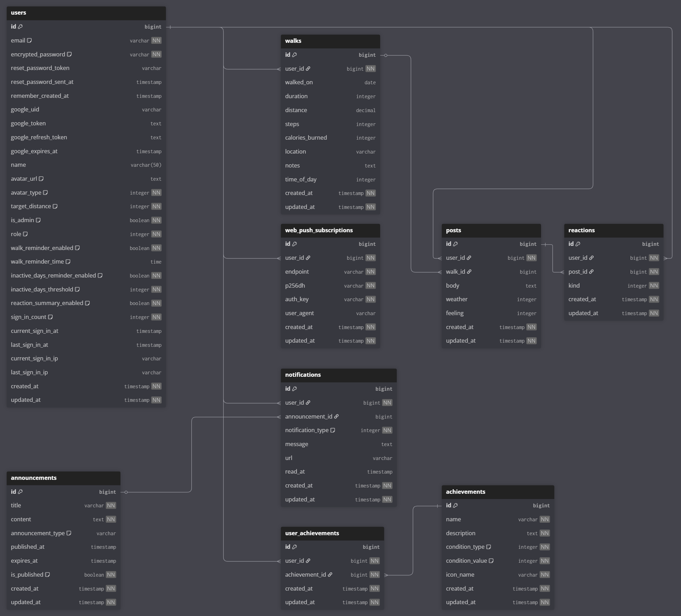The width and height of the screenshot is (681, 616).
Task: Click the link icon on user_achievements achievement_id
Action: coord(329,575)
